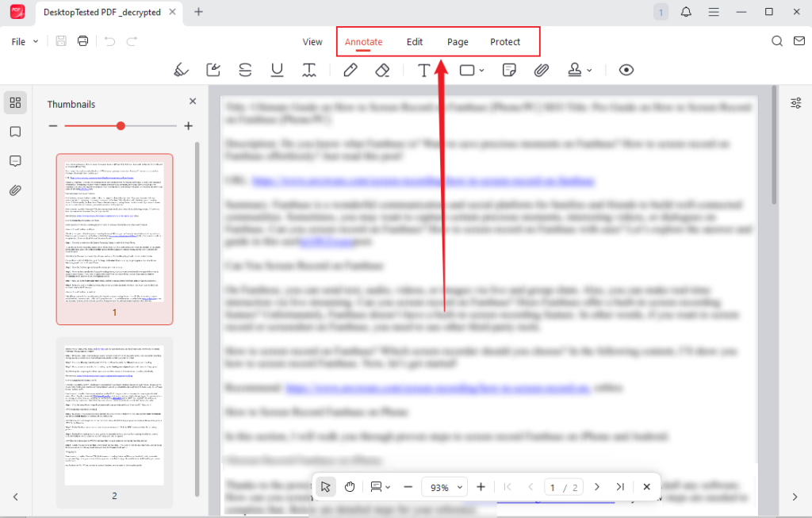The image size is (812, 518).
Task: Open the zoom level dropdown showing 93%
Action: (444, 486)
